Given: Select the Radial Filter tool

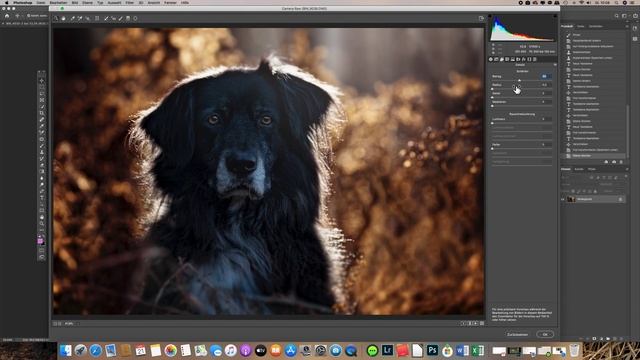Looking at the screenshot, I should click(135, 18).
